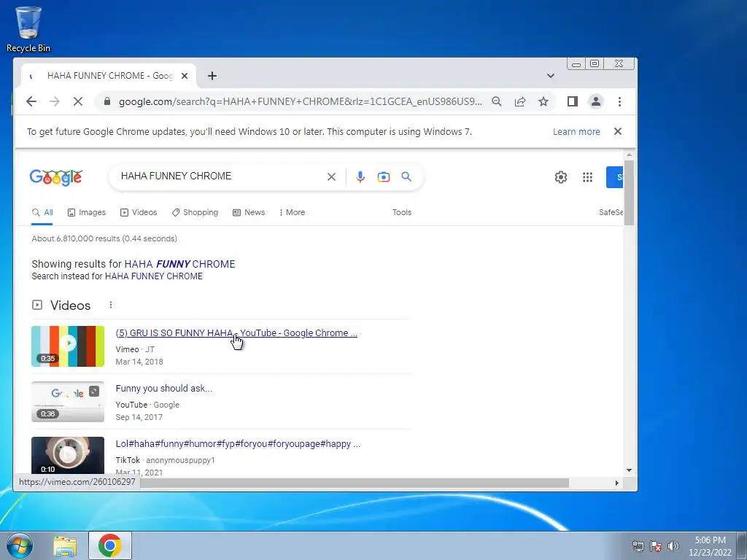This screenshot has width=747, height=560.
Task: Click the address bar URL
Action: [300, 101]
